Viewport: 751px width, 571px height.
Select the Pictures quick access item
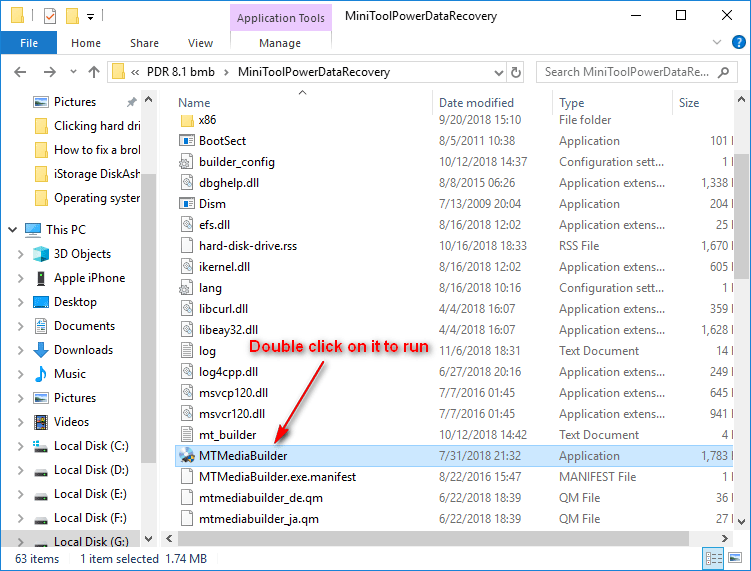[x=75, y=102]
